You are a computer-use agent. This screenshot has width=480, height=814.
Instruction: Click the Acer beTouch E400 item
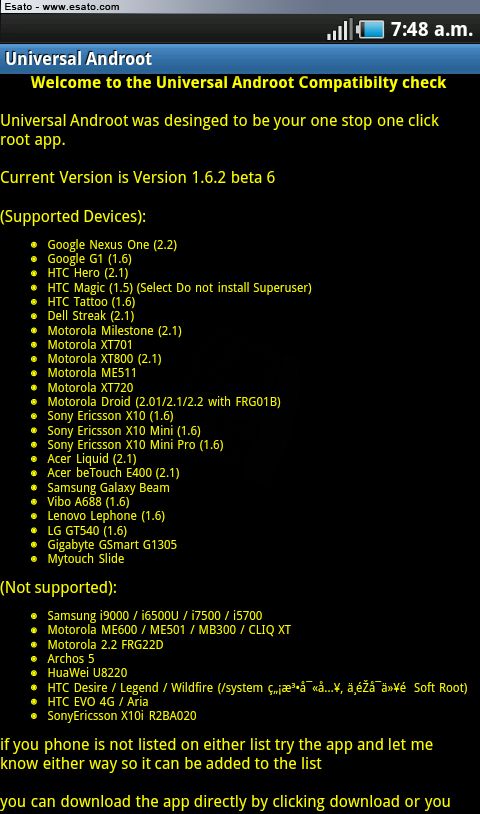[113, 473]
